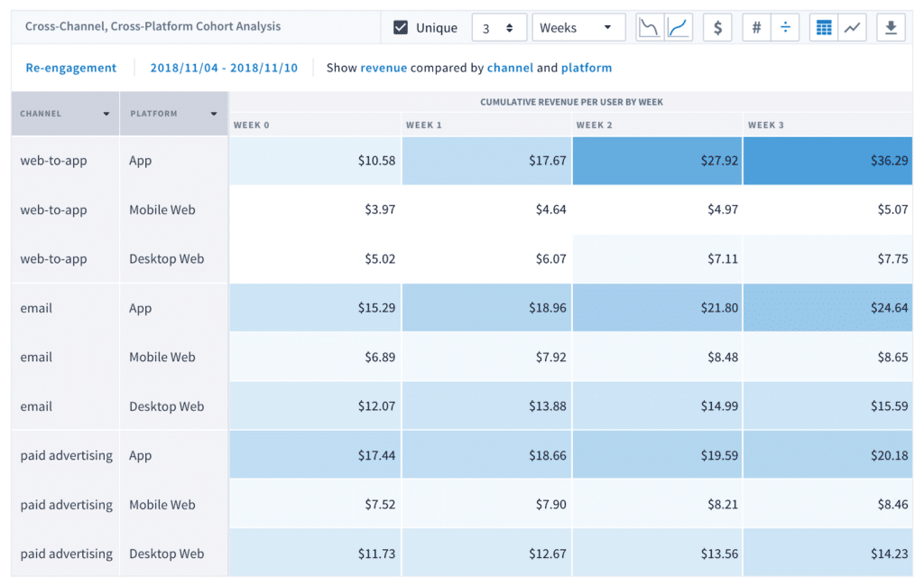The image size is (924, 587).
Task: Click the hash count icon
Action: (x=756, y=28)
